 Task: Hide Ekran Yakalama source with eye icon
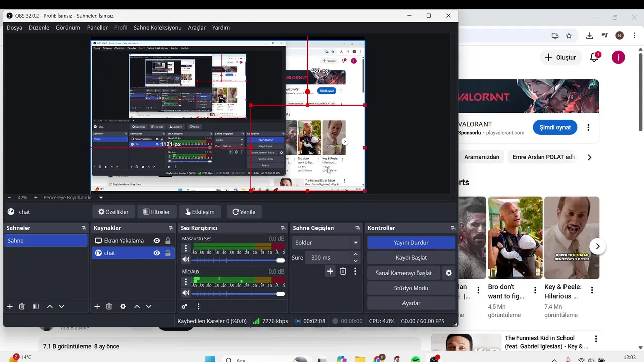tap(157, 241)
